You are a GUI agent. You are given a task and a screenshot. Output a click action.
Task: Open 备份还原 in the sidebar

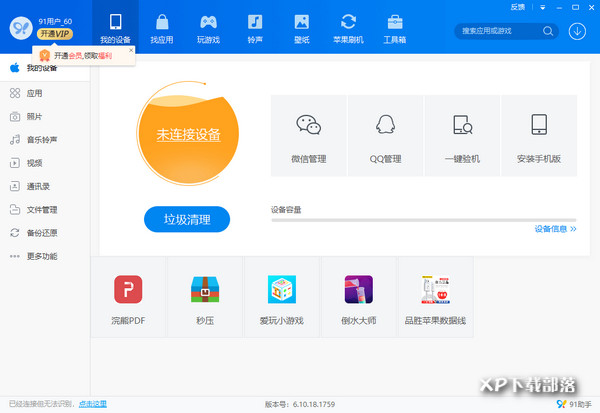pyautogui.click(x=45, y=233)
